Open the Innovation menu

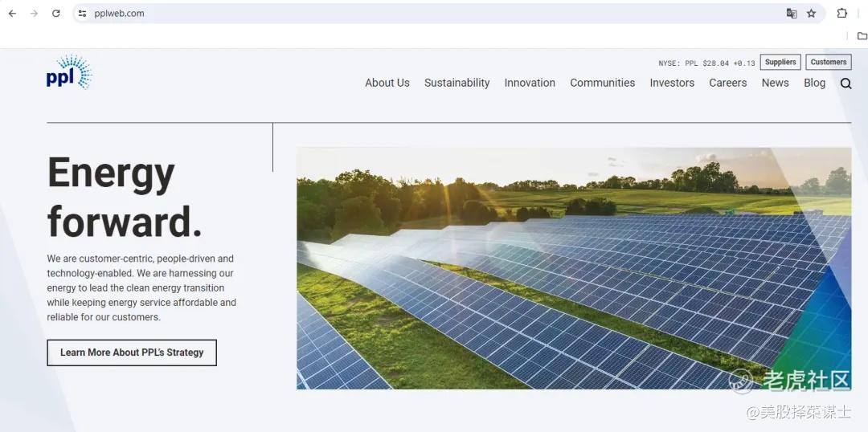(x=529, y=83)
